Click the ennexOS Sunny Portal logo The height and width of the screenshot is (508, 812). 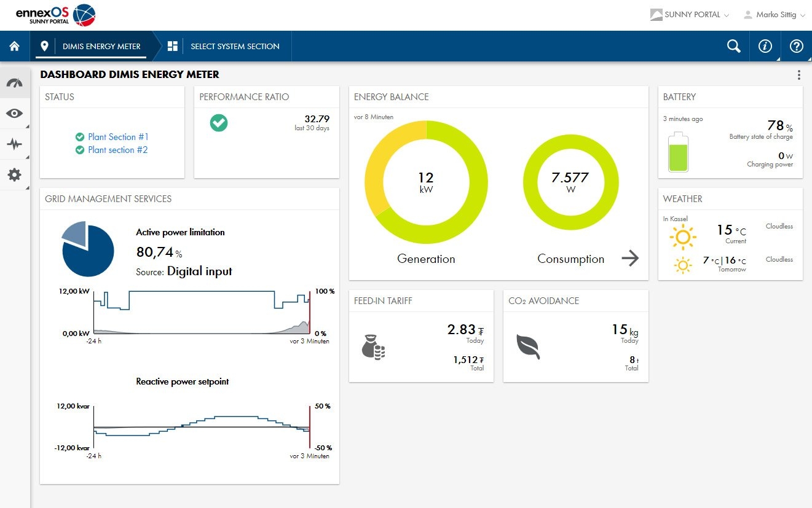(x=55, y=15)
